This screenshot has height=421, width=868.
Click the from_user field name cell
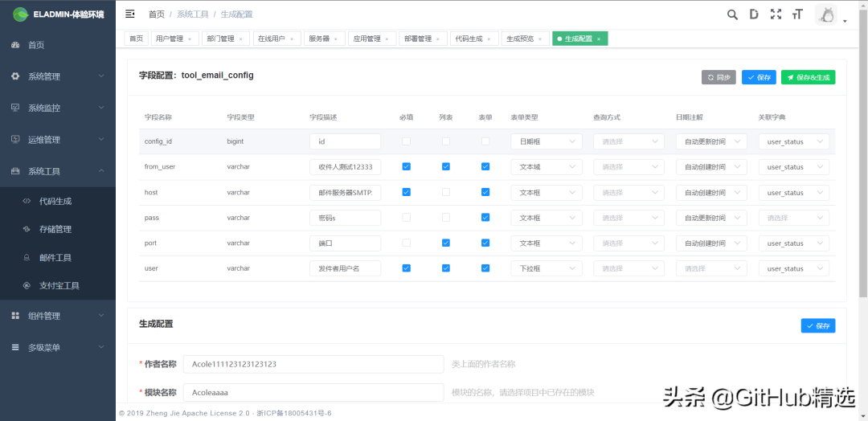(x=160, y=166)
